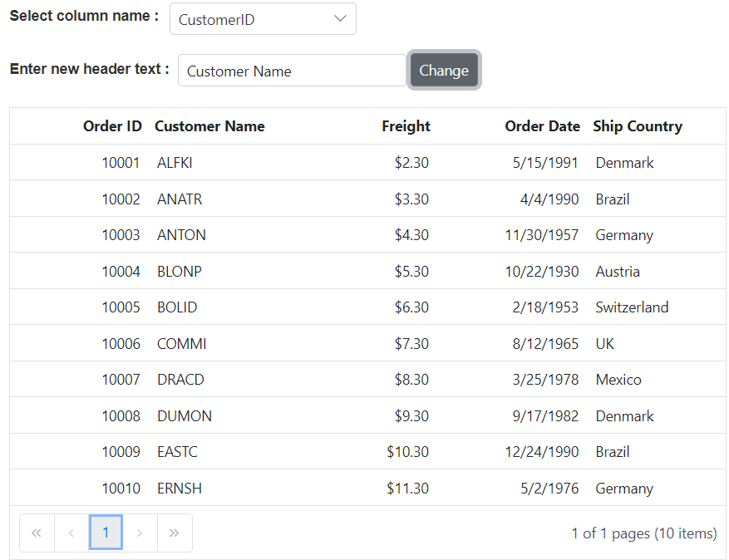Click Brazil in row 10009
The width and height of the screenshot is (729, 560).
pyautogui.click(x=613, y=452)
